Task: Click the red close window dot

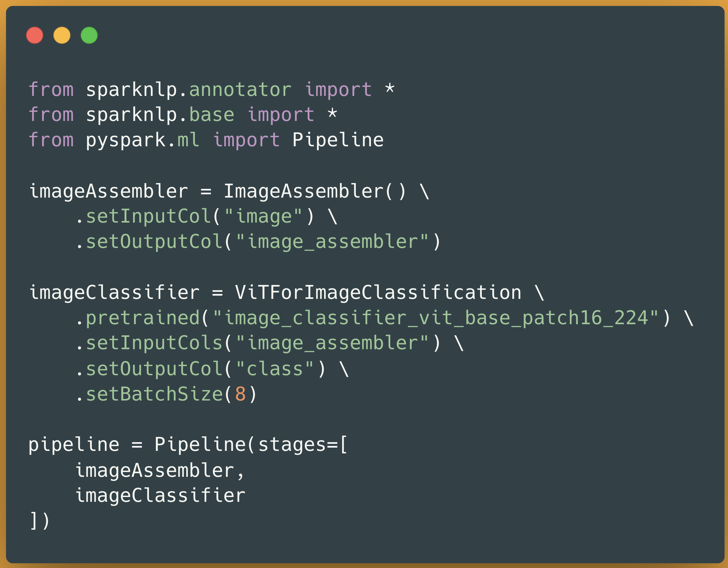Action: (x=35, y=35)
